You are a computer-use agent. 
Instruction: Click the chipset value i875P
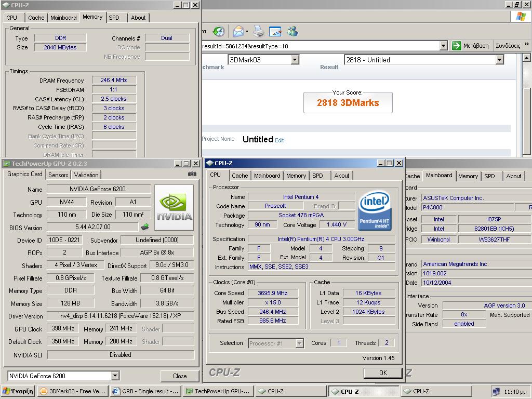click(494, 220)
